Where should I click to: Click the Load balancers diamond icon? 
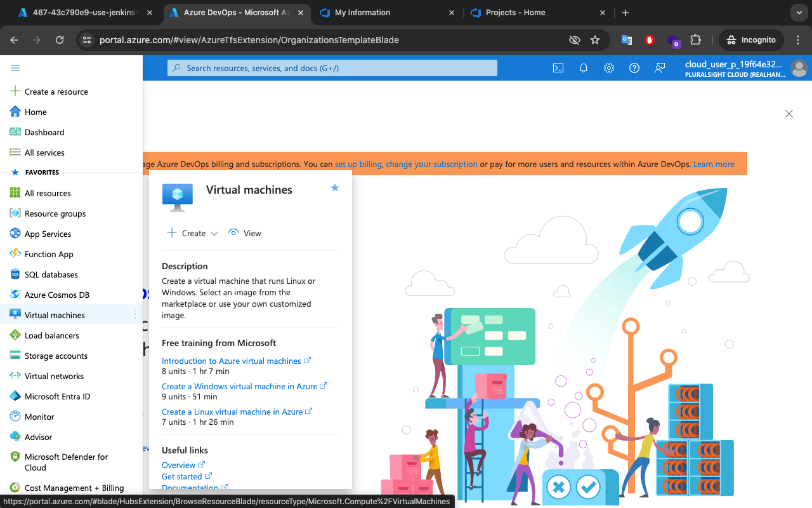[x=15, y=335]
